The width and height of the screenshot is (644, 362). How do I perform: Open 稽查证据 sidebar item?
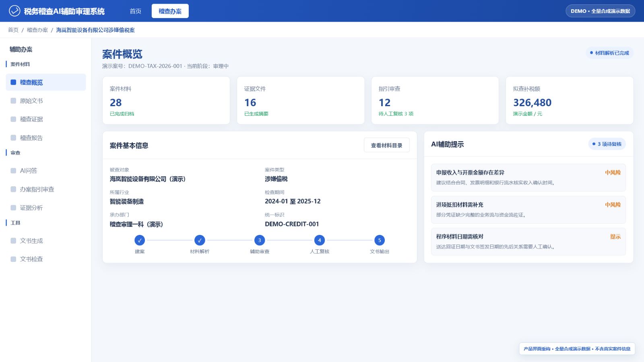click(x=46, y=119)
